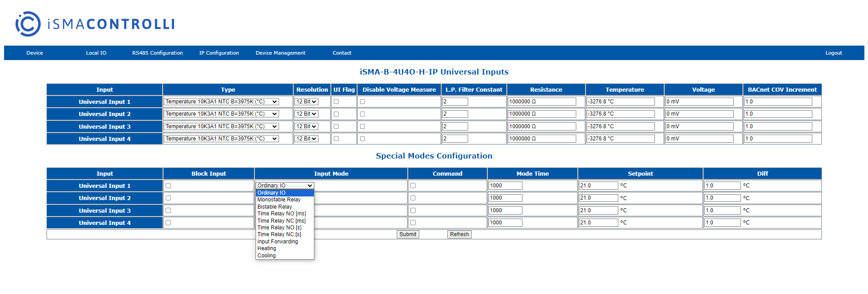
Task: Expand Resolution dropdown for Universal Input 4
Action: pos(306,139)
